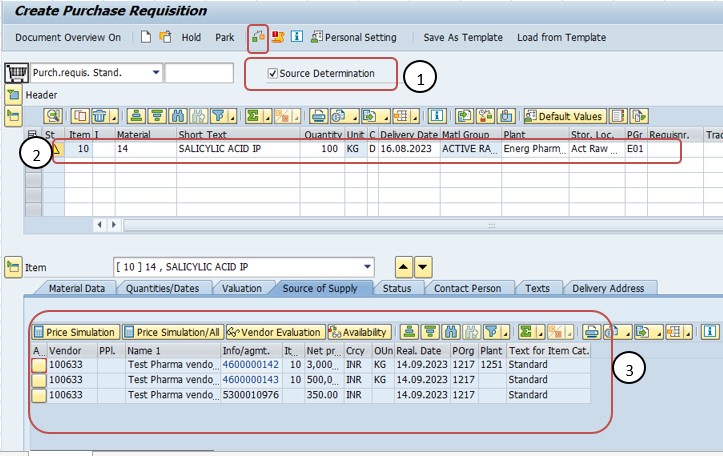Click the Total sigma icon in item overview toolbar
The width and height of the screenshot is (723, 456).
(253, 116)
